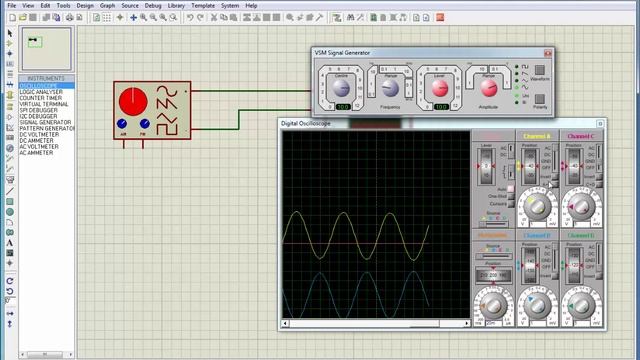This screenshot has height=360, width=640.
Task: Click the Undo arrow icon
Action: [190, 18]
